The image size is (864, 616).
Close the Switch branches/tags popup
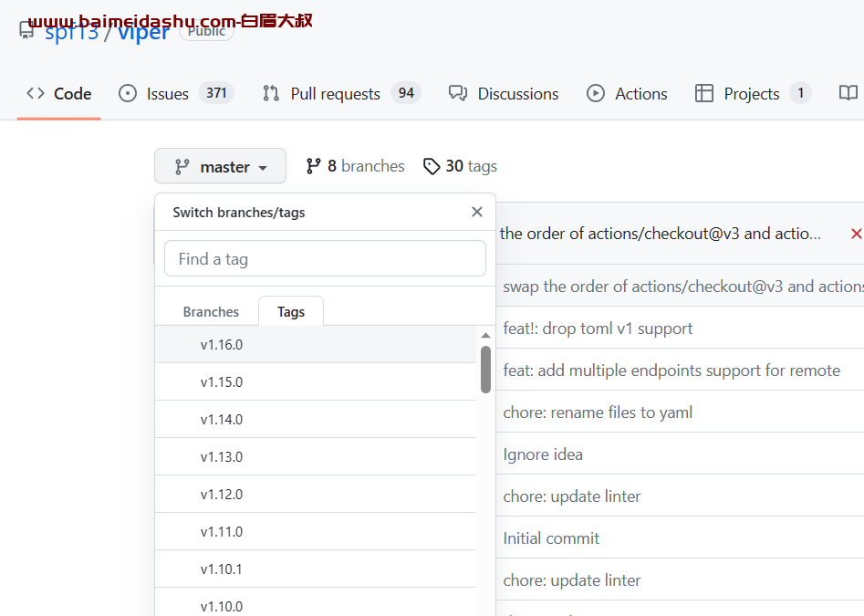[477, 212]
